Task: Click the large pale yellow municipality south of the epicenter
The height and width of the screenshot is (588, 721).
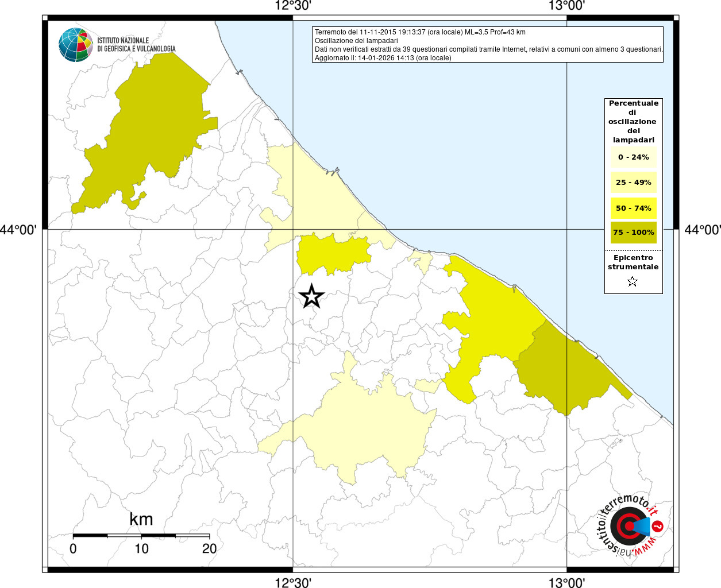Action: click(x=368, y=425)
